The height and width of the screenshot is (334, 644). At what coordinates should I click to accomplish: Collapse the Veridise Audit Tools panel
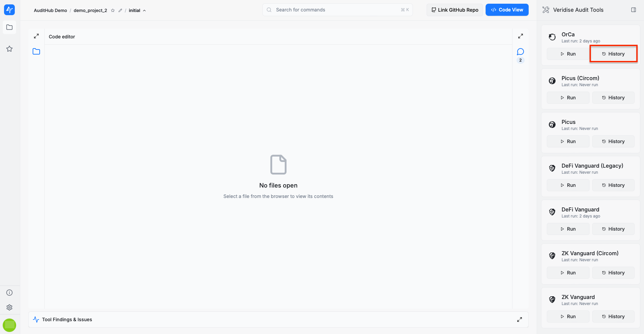pos(634,10)
